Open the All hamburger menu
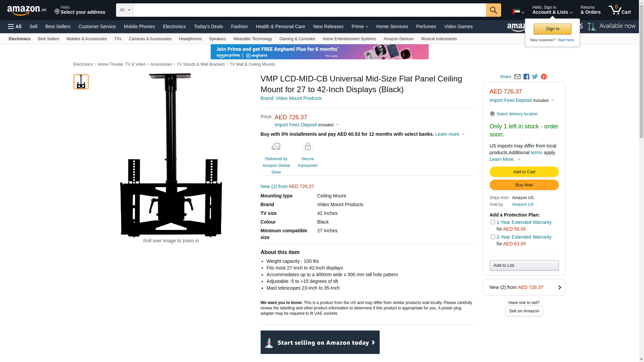This screenshot has width=644, height=362. tap(15, 26)
